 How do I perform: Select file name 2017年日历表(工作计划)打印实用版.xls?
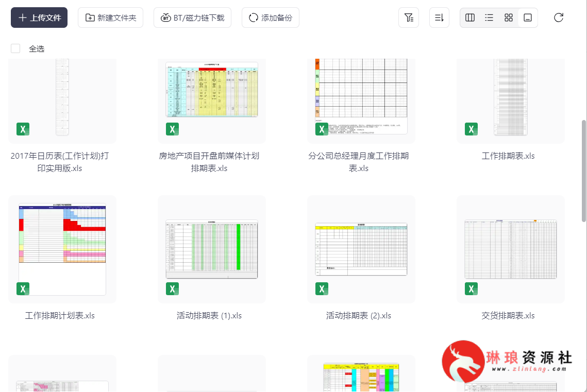pos(59,162)
